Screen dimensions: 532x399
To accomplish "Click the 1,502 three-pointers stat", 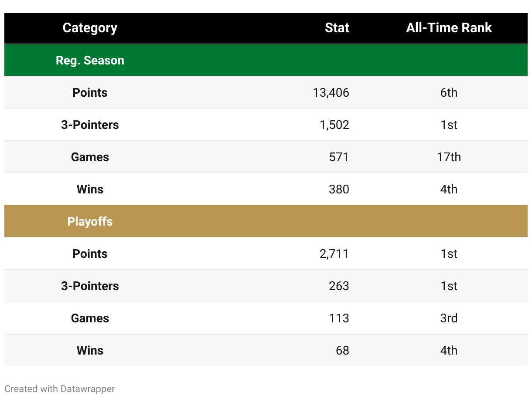I will (x=334, y=125).
